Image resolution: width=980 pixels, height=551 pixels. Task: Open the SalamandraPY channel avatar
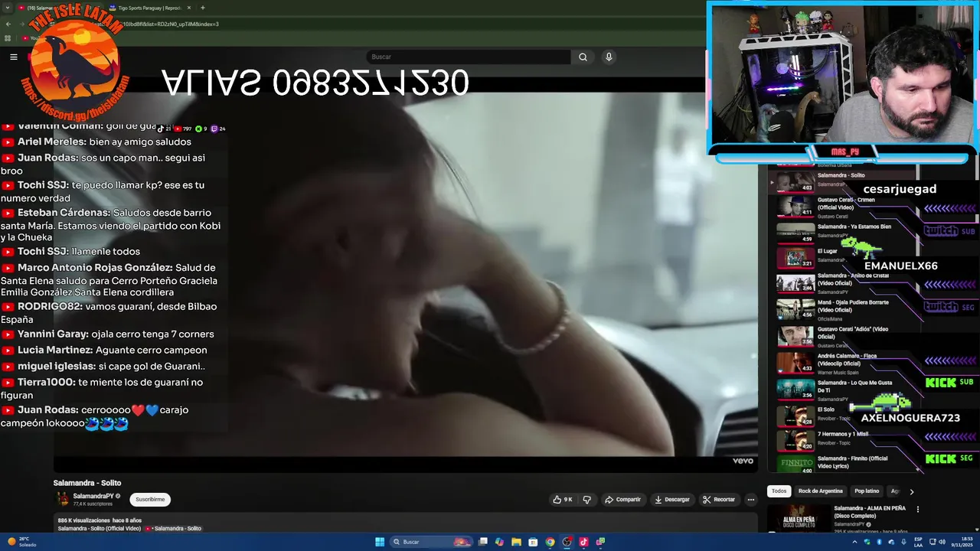tap(63, 499)
